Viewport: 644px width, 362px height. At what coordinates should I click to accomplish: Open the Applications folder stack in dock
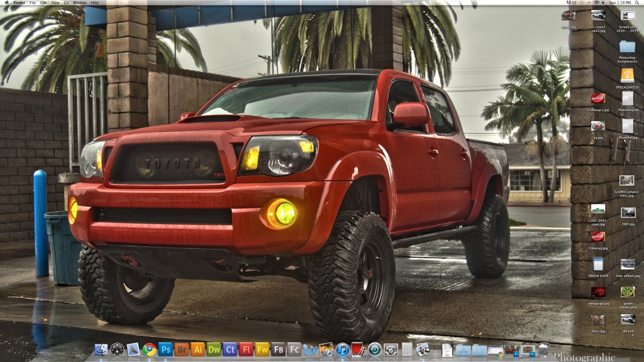click(x=463, y=350)
